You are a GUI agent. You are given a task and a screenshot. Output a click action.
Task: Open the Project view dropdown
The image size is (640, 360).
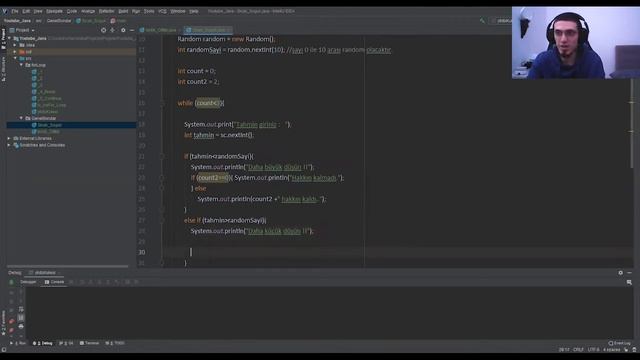pos(22,30)
